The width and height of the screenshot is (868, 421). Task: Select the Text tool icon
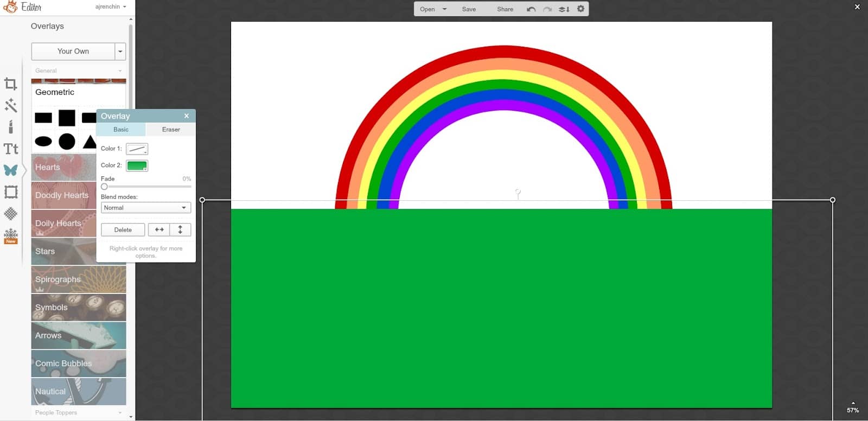tap(10, 149)
